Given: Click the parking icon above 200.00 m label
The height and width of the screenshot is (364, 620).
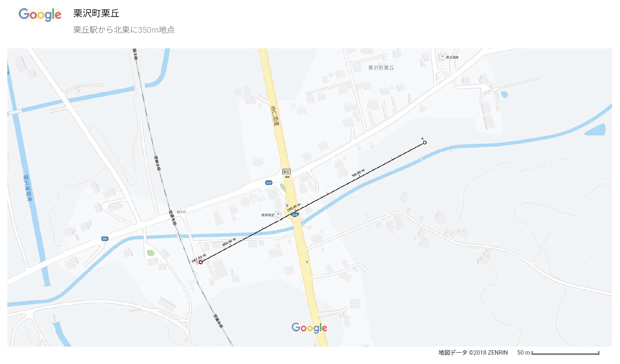Looking at the screenshot, I should coord(287,206).
